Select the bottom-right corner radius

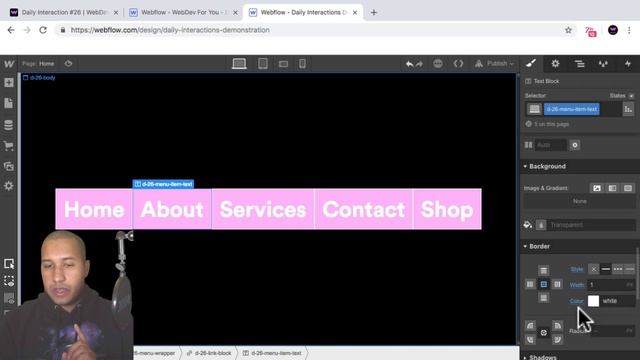pyautogui.click(x=557, y=339)
